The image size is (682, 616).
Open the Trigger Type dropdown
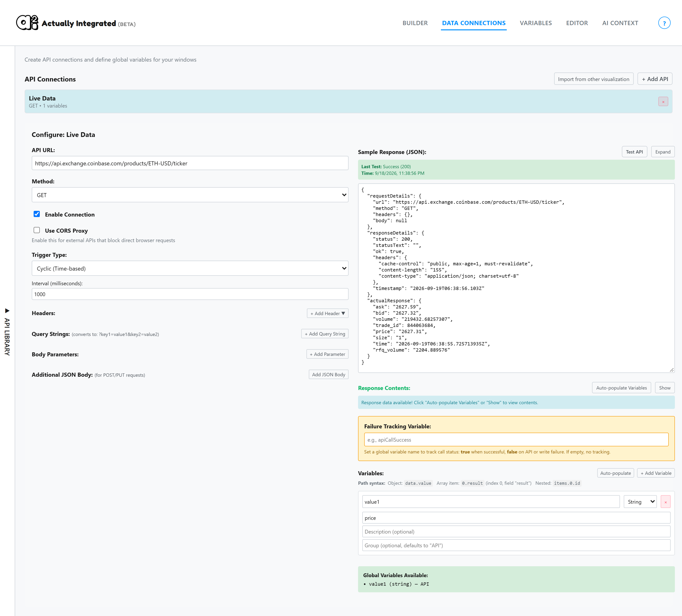click(190, 268)
